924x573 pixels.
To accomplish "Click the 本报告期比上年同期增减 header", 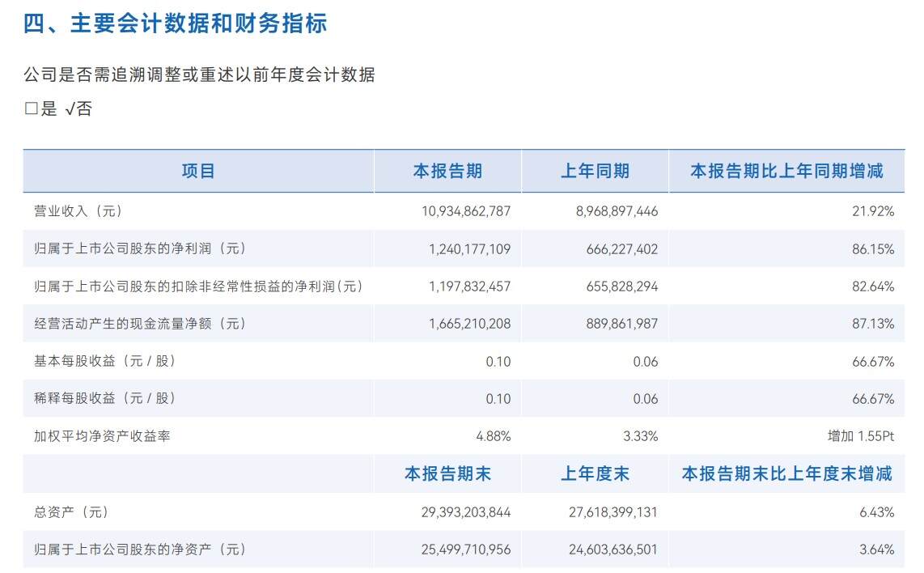I will [x=786, y=171].
